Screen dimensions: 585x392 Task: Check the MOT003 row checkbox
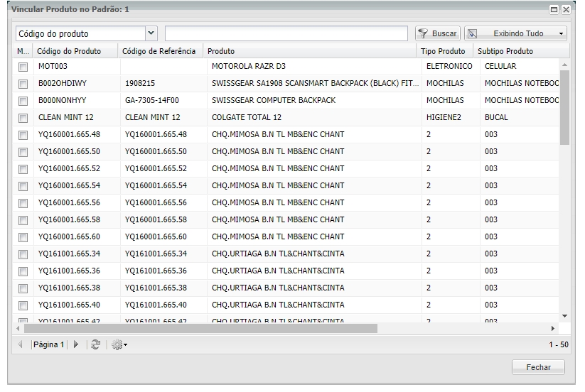click(x=23, y=67)
